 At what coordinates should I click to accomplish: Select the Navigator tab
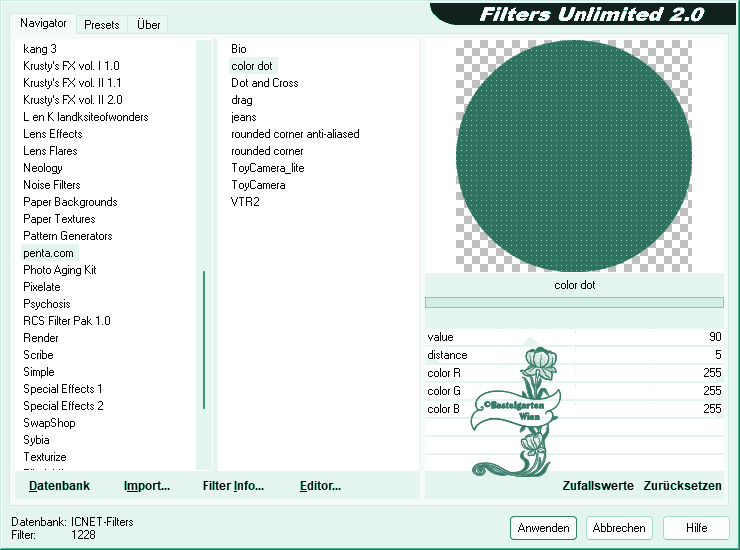tap(43, 23)
